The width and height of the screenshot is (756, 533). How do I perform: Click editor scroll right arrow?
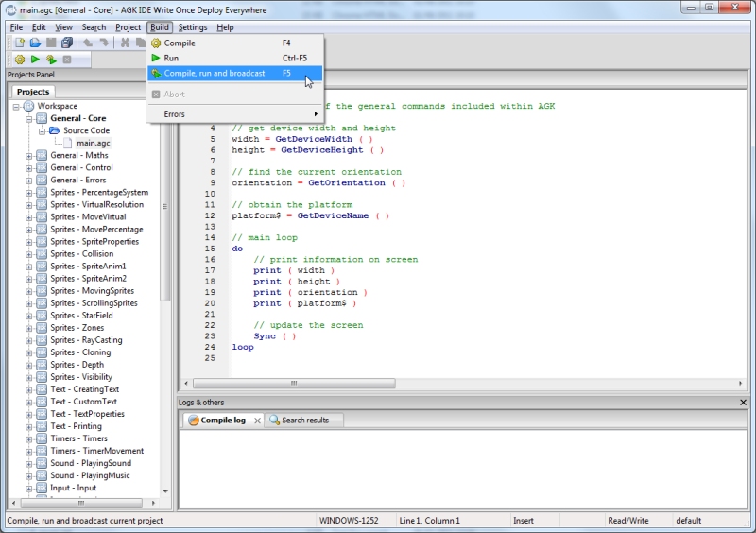[741, 384]
